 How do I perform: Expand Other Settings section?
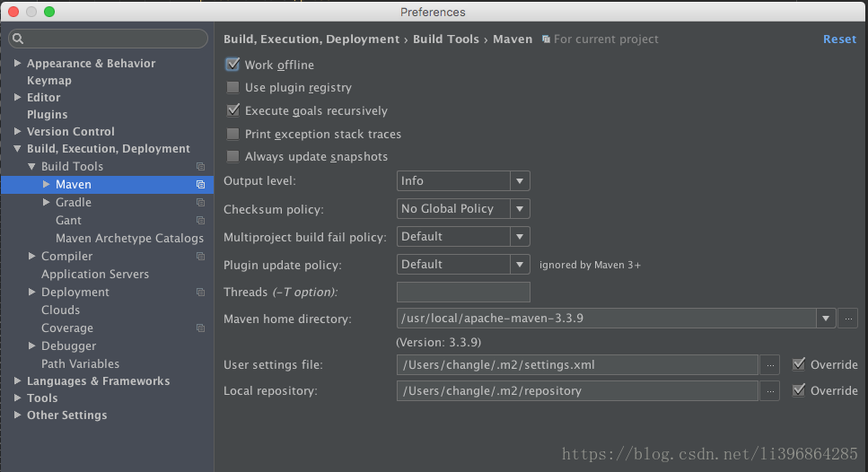[x=18, y=415]
